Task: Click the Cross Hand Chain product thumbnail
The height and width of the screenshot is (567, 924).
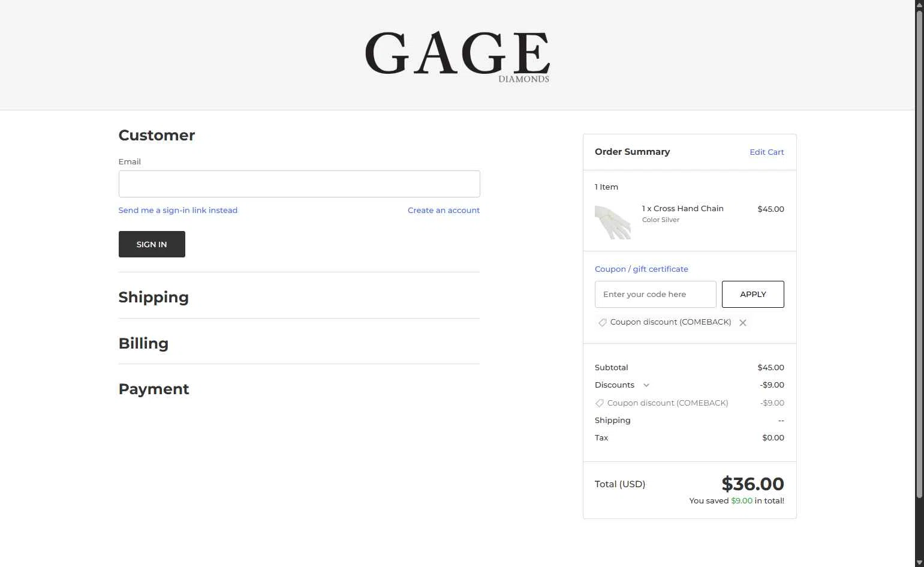Action: 613,222
